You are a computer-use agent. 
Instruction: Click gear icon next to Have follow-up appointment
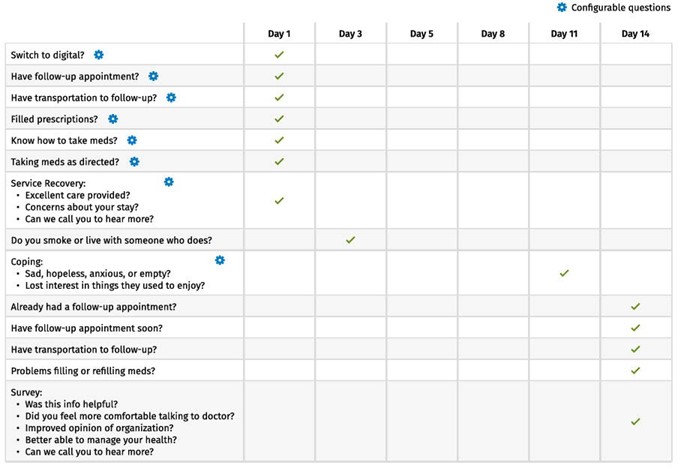[x=153, y=76]
